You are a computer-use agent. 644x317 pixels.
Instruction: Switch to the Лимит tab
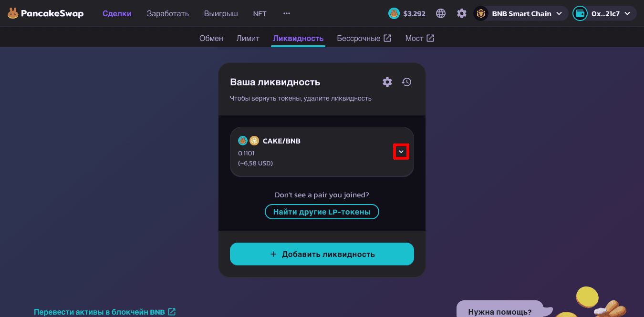pyautogui.click(x=248, y=38)
